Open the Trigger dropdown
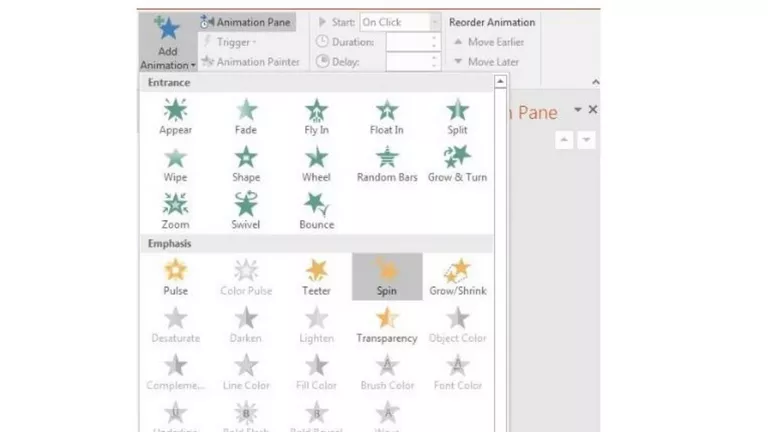This screenshot has width=768, height=432. click(x=230, y=42)
